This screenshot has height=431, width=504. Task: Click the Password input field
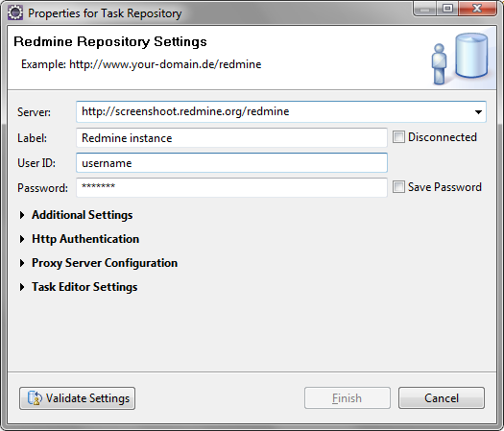point(231,187)
